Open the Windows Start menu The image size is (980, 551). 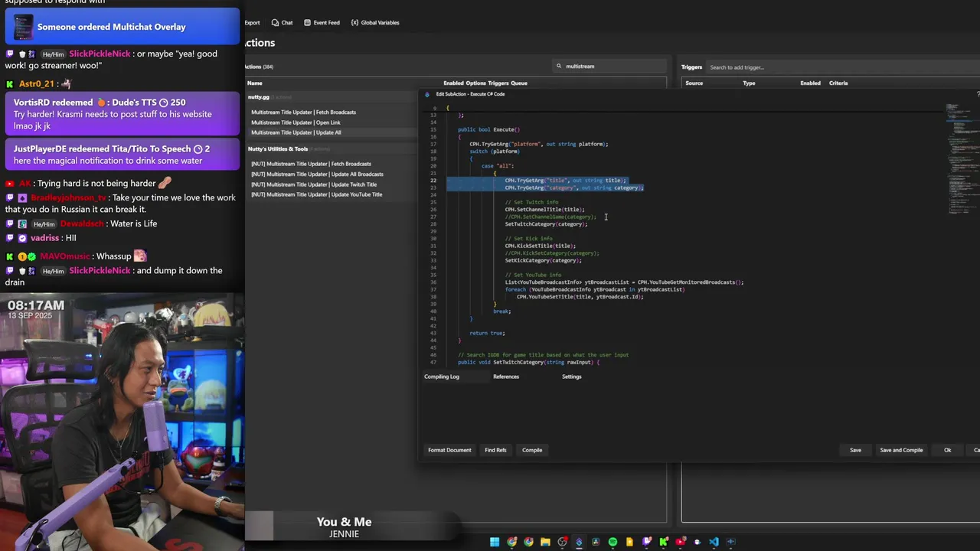click(x=495, y=542)
